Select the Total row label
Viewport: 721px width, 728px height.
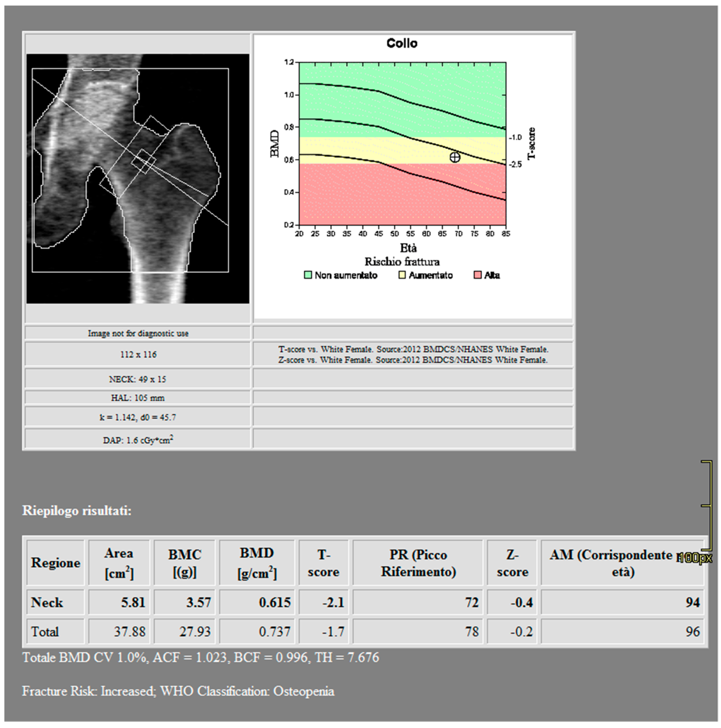(45, 632)
